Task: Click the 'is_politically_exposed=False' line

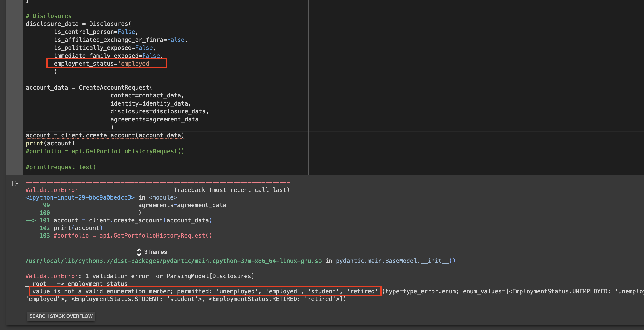Action: [x=105, y=47]
